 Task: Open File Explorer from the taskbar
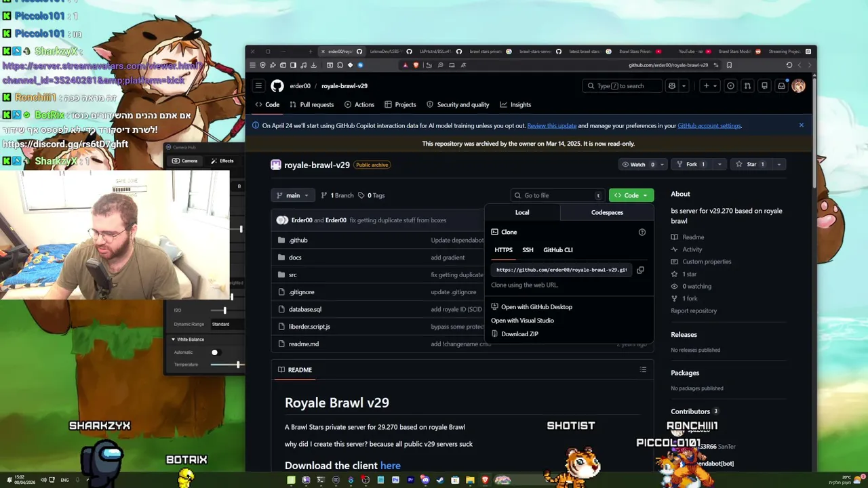(x=470, y=480)
